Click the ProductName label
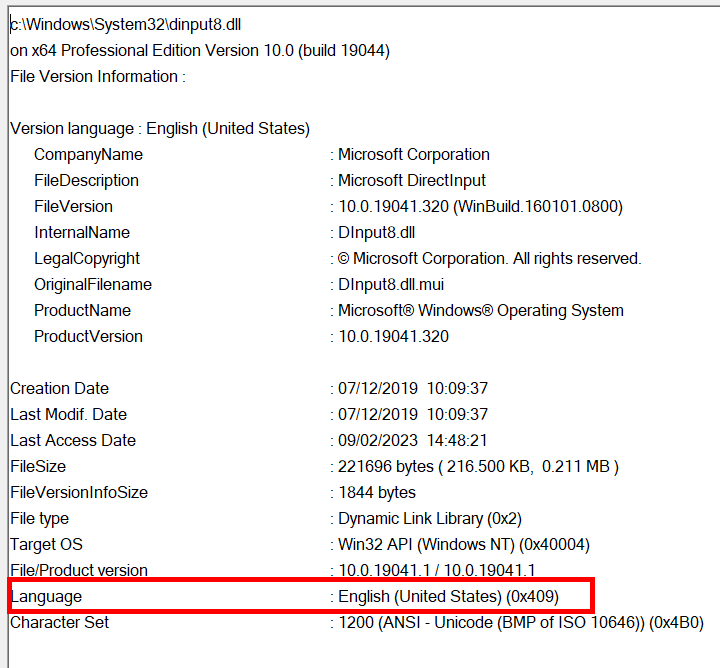 coord(82,311)
